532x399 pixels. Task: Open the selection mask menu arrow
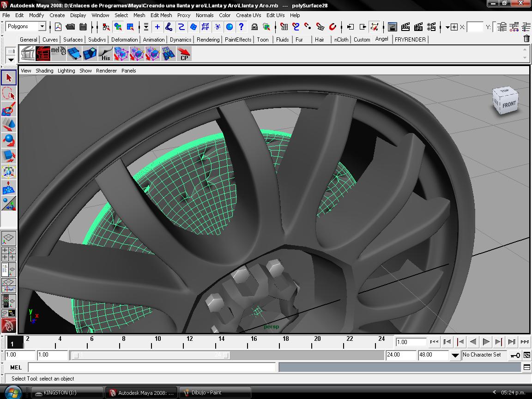tap(146, 27)
